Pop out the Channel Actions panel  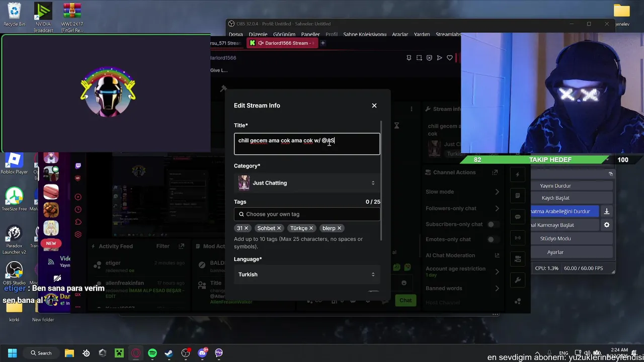pos(495,172)
